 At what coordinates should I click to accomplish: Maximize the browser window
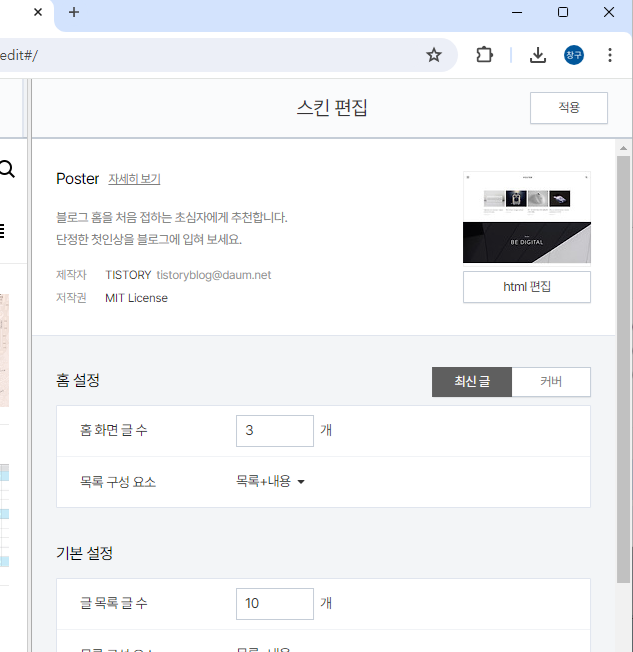click(x=563, y=12)
